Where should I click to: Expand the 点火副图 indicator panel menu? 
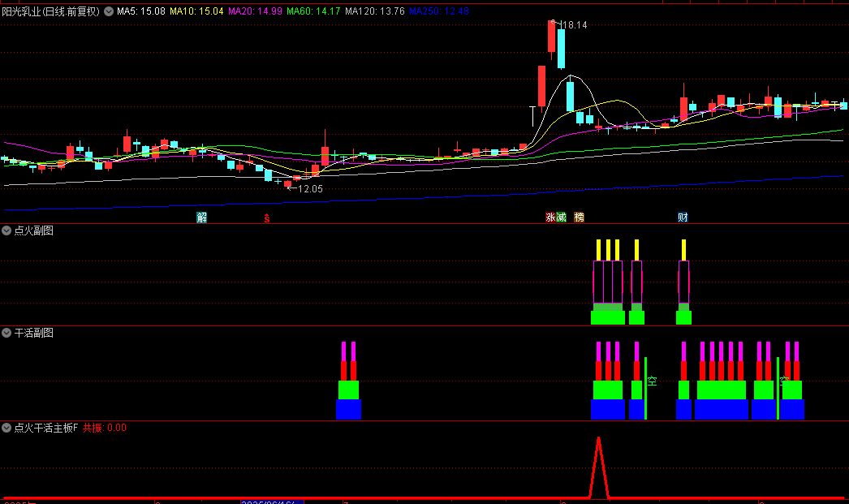click(x=6, y=230)
